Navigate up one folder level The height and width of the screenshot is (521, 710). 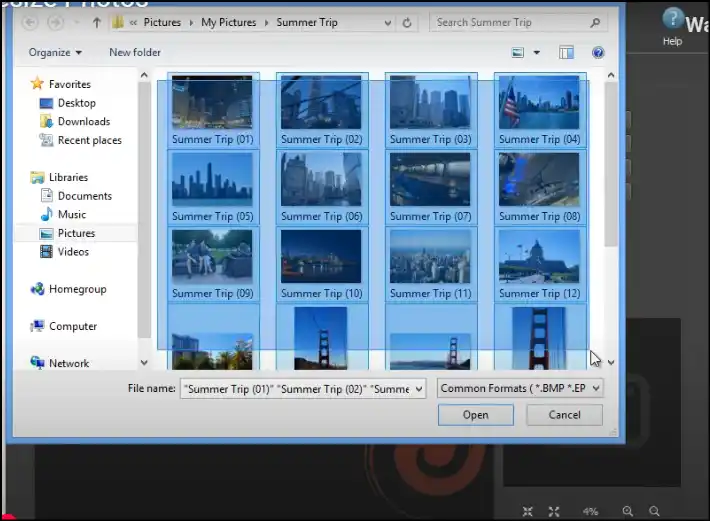(x=96, y=22)
